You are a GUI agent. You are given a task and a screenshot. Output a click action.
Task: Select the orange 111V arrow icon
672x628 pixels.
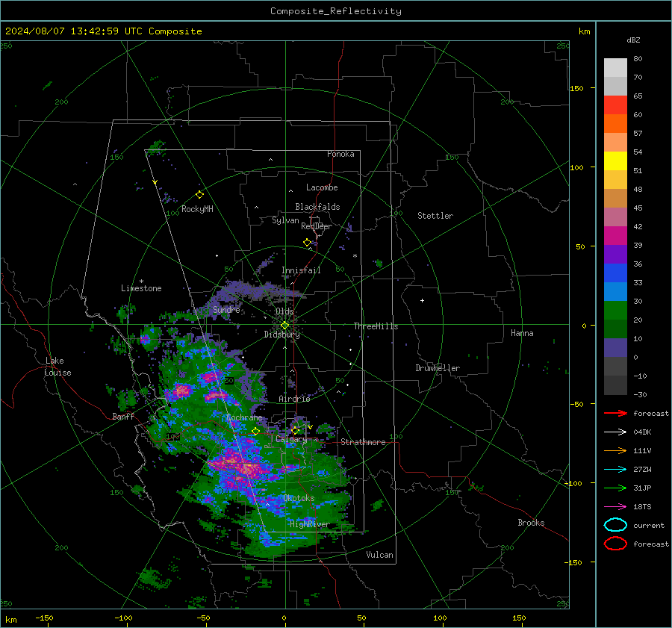[615, 450]
